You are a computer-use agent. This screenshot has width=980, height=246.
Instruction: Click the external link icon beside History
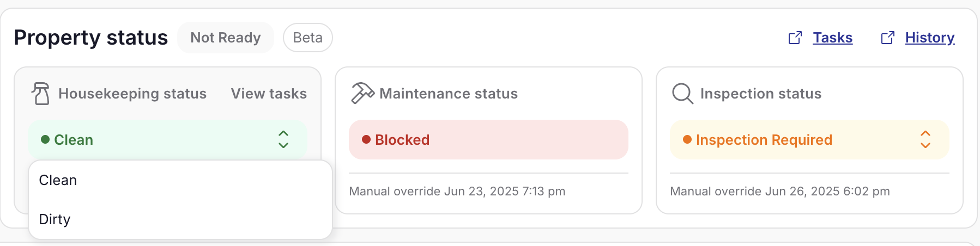click(888, 38)
